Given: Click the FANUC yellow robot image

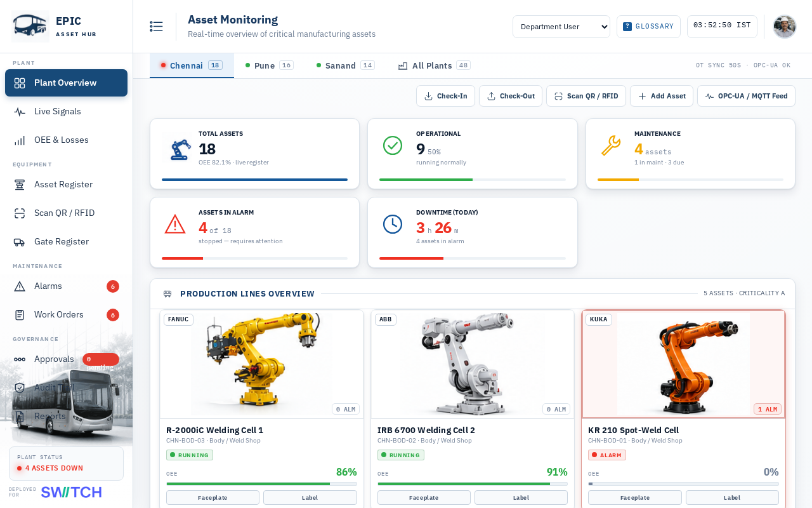Looking at the screenshot, I should 261,364.
